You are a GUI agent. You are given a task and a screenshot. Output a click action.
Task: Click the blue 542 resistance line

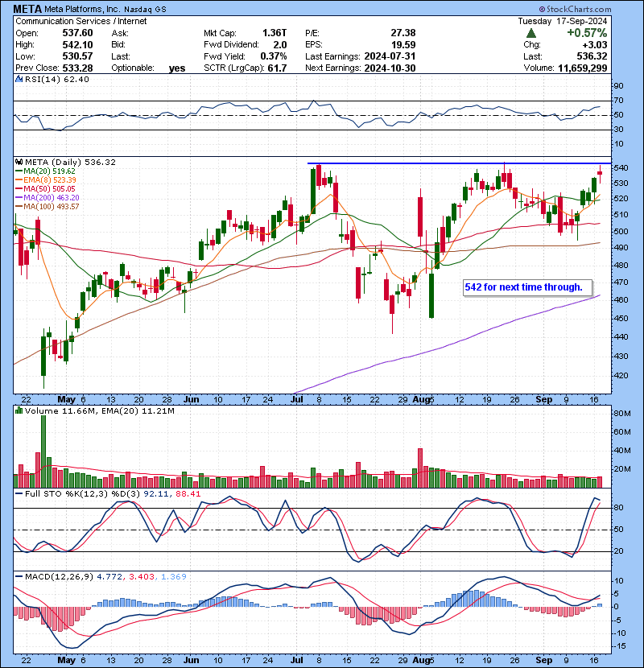click(459, 163)
